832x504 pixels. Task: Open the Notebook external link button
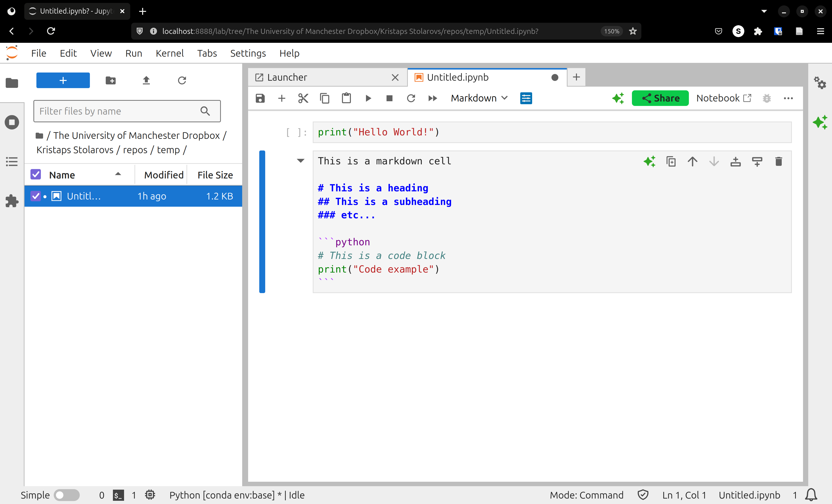point(724,98)
